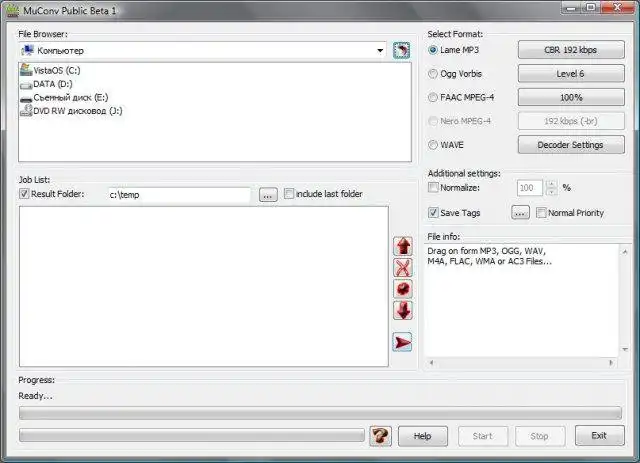The width and height of the screenshot is (640, 463).
Task: Select the VistaOS (C:) drive
Action: [51, 70]
